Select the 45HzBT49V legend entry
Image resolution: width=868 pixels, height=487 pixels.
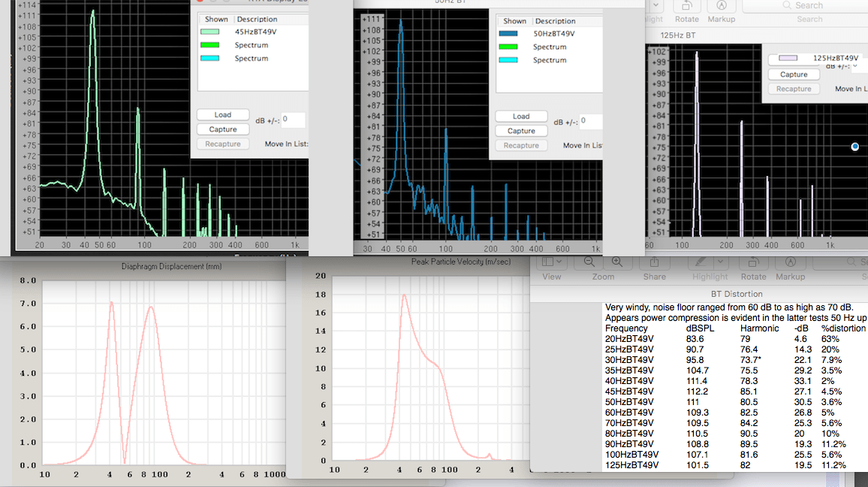[x=255, y=32]
